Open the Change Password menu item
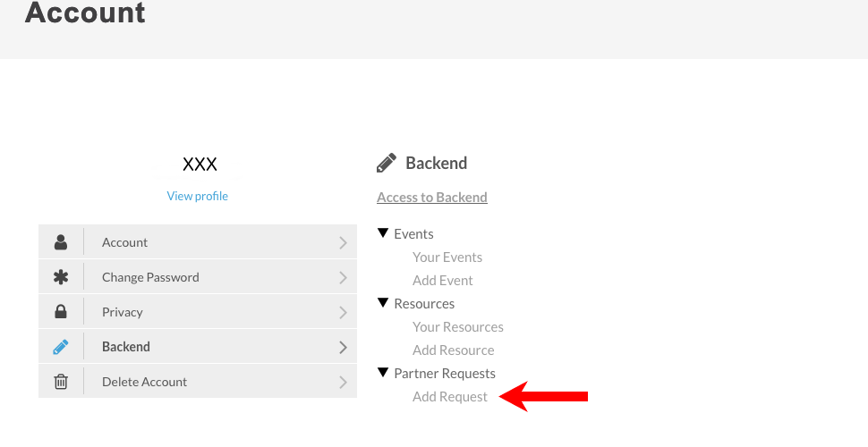Screen dimensions: 868x447 pyautogui.click(x=150, y=277)
